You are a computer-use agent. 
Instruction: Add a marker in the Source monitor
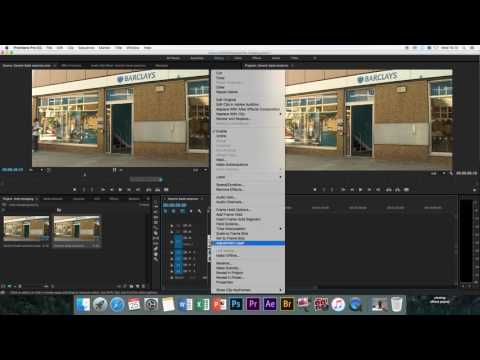(x=75, y=190)
